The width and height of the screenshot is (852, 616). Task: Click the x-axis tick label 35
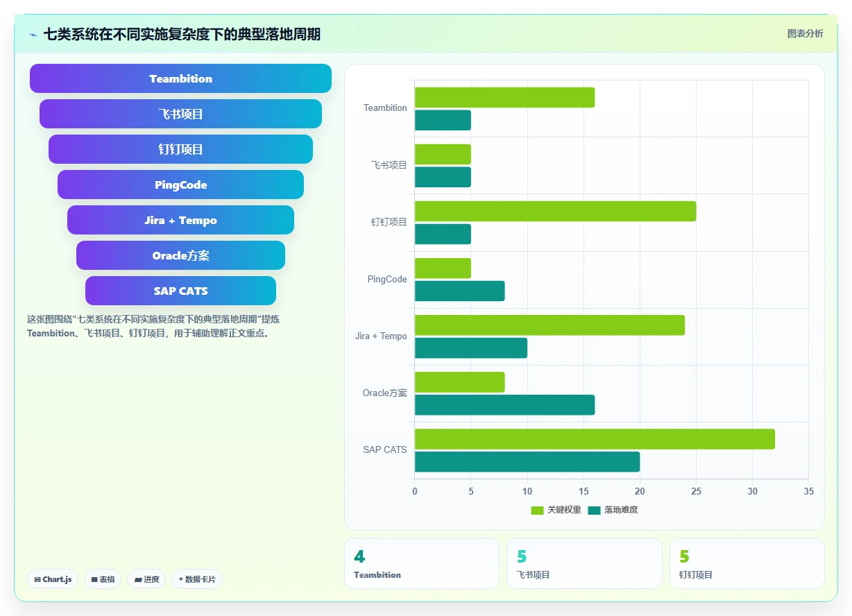[808, 491]
